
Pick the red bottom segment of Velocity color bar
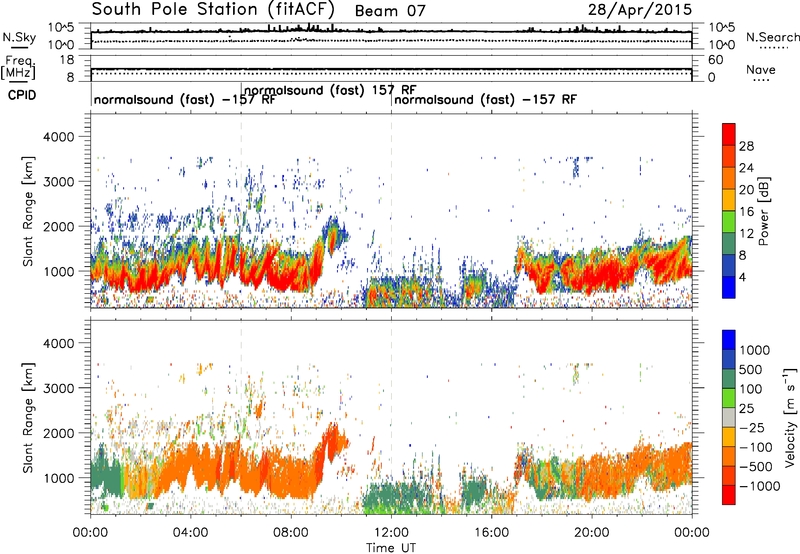729,495
